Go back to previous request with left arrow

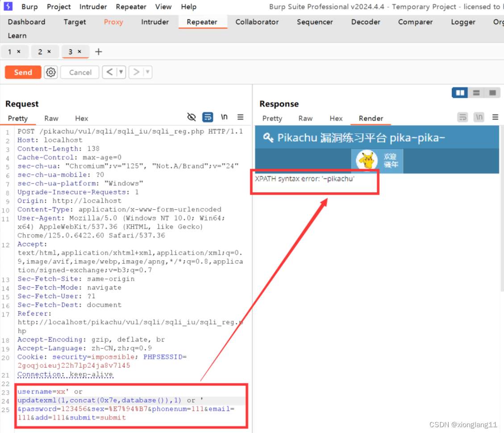click(110, 72)
